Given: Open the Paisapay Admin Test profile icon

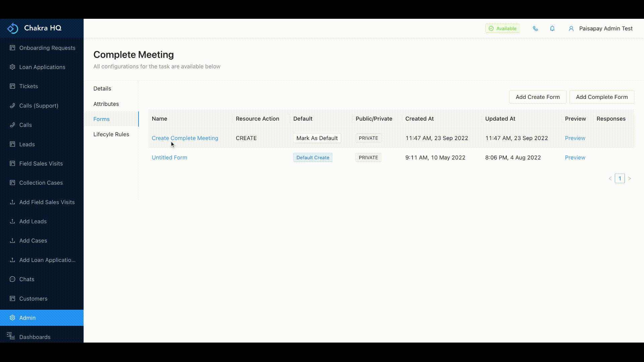Looking at the screenshot, I should (x=571, y=28).
